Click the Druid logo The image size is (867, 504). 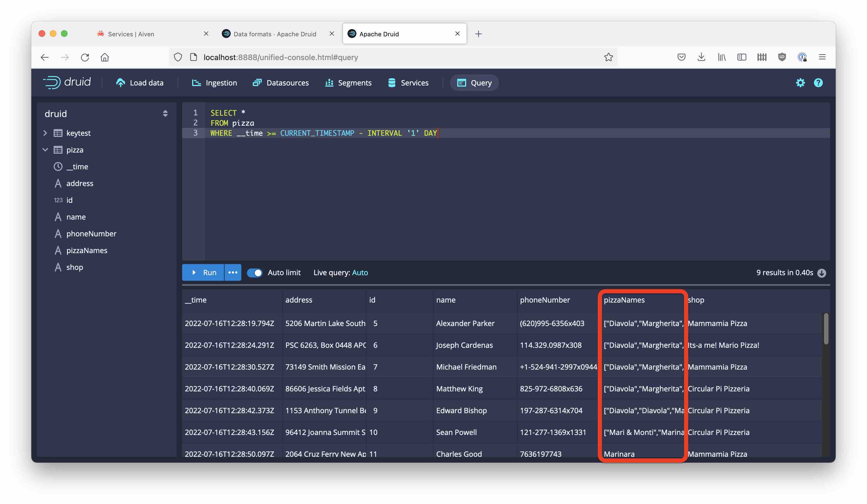(x=67, y=82)
